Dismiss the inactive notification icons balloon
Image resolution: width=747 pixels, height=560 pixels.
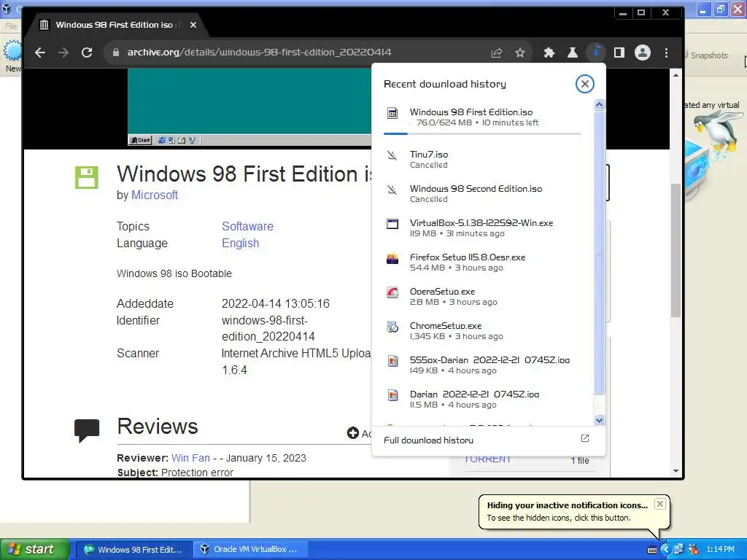(x=659, y=504)
